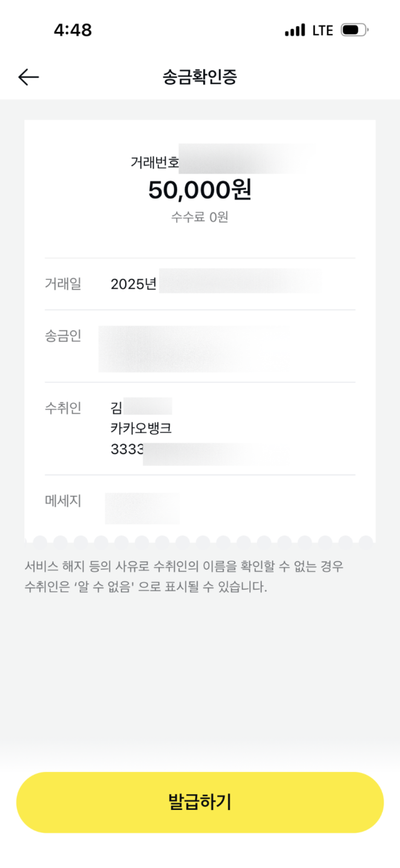Tap the 메세지 row label

pos(63,500)
